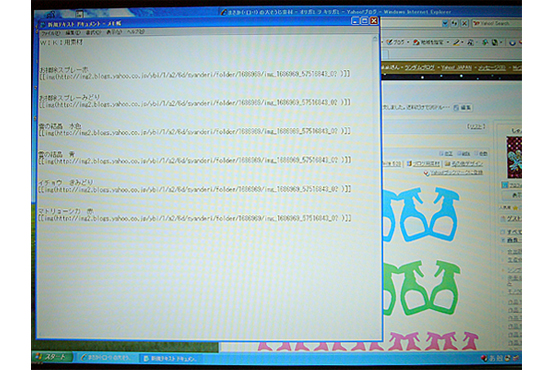Open the 編集 menu in Notepad
The image size is (553, 370).
[73, 32]
